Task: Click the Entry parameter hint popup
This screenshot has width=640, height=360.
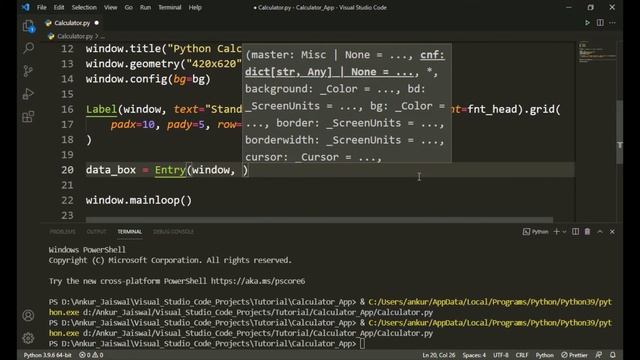Action: pos(347,103)
